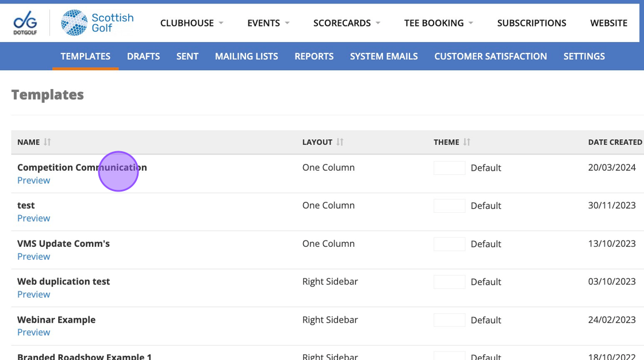
Task: Expand the Events dropdown menu
Action: [268, 23]
